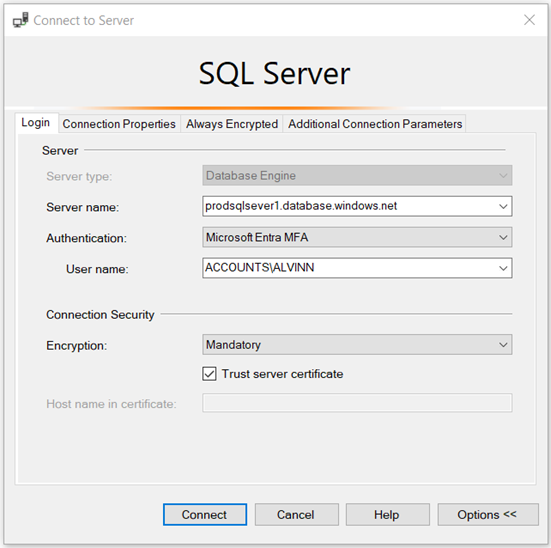Collapse options with Options << button

click(488, 515)
